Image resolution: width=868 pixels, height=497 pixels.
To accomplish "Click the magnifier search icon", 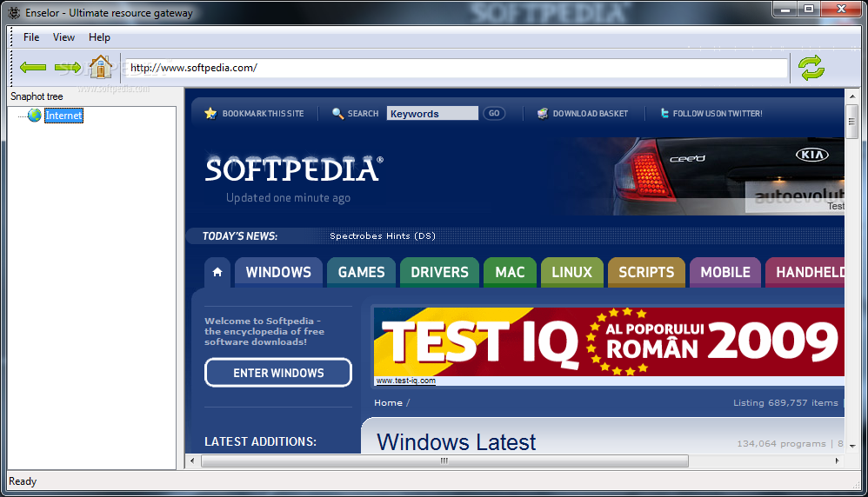I will [337, 113].
